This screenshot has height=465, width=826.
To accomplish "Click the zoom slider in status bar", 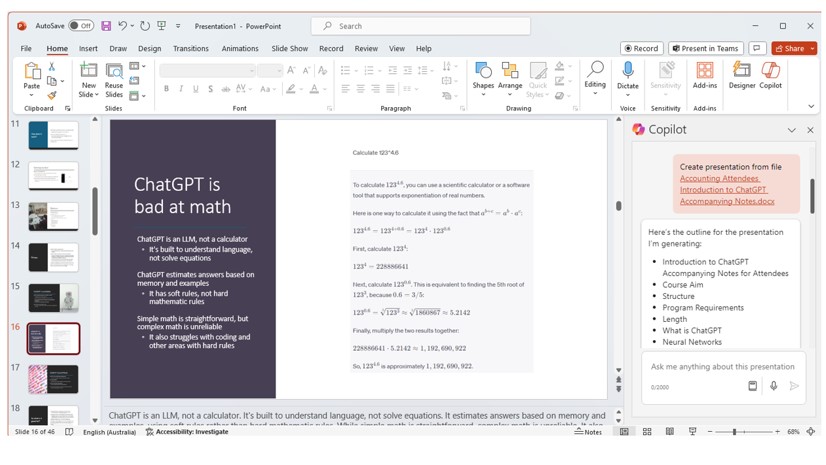I will coord(734,432).
